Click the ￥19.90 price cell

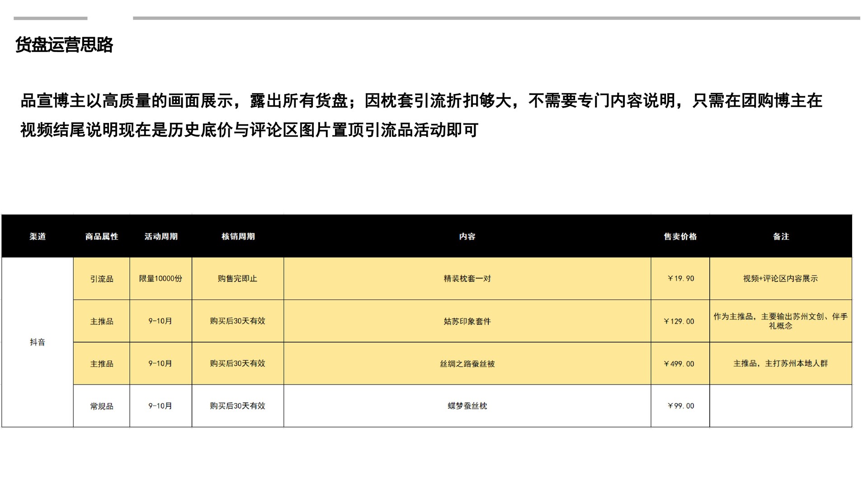[x=680, y=279]
